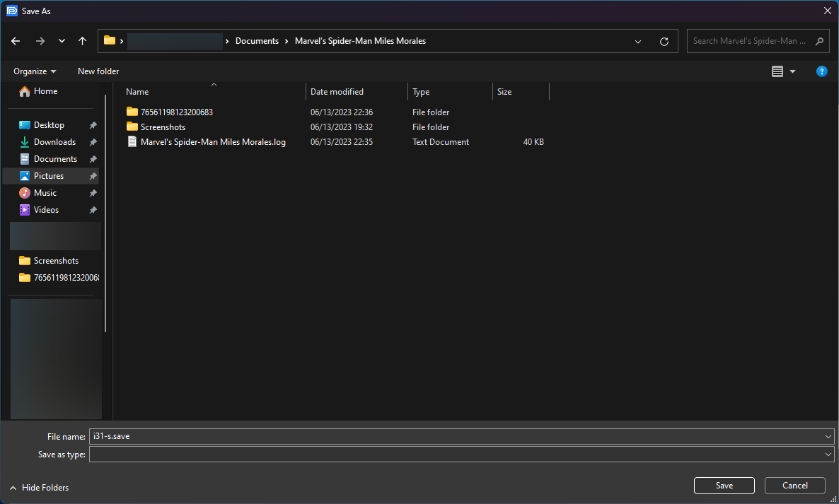The height and width of the screenshot is (504, 839).
Task: Open the Organize menu
Action: coord(35,71)
